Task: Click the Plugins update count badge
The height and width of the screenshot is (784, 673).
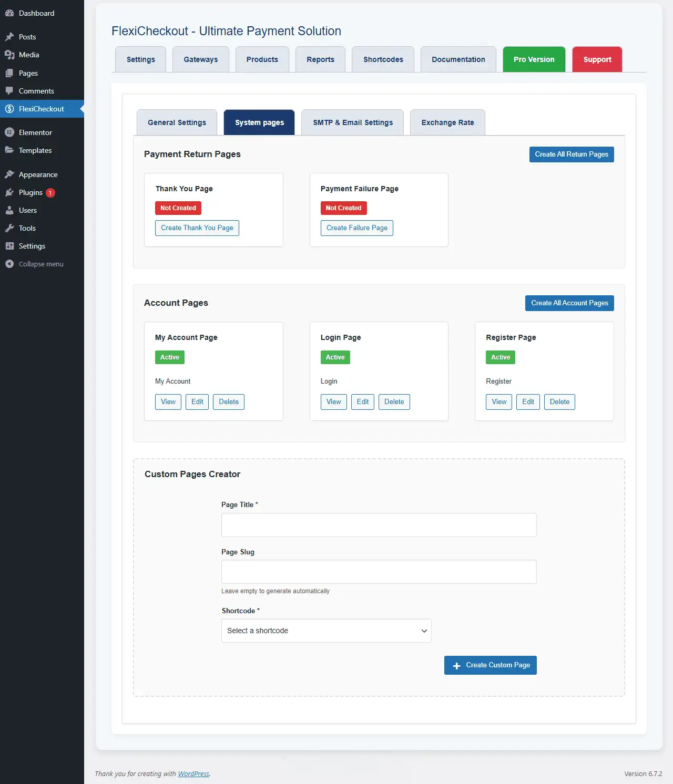Action: [50, 193]
